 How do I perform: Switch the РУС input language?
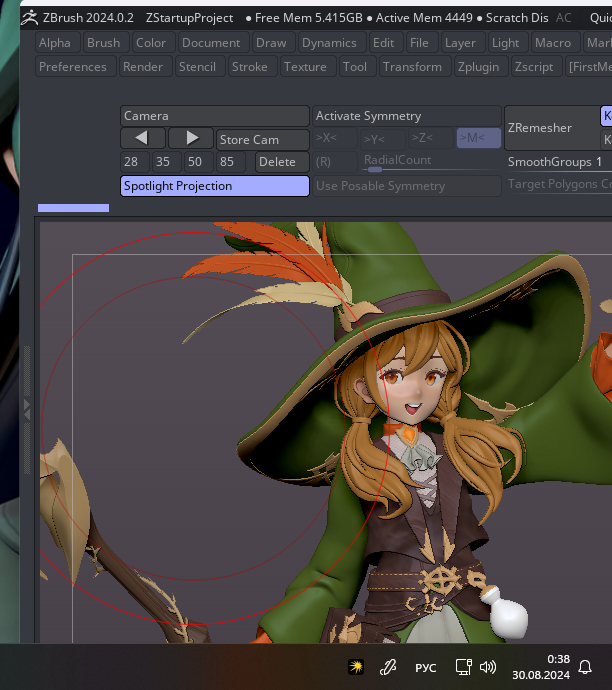tap(425, 668)
